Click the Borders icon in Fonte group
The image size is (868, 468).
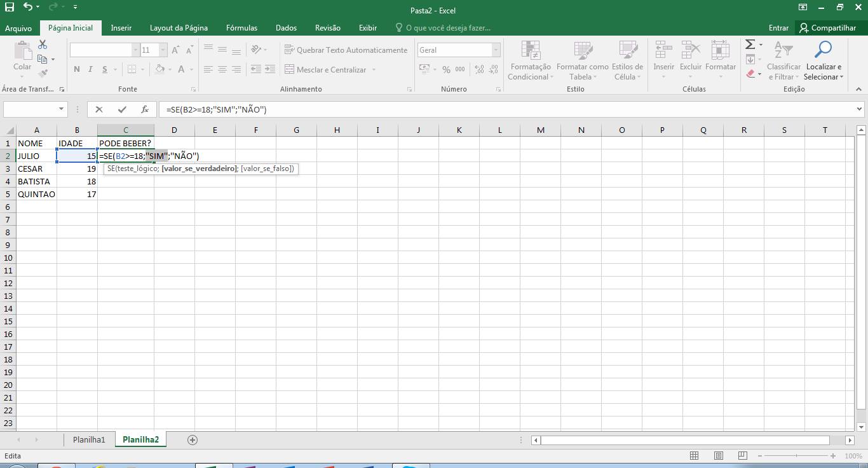click(132, 69)
